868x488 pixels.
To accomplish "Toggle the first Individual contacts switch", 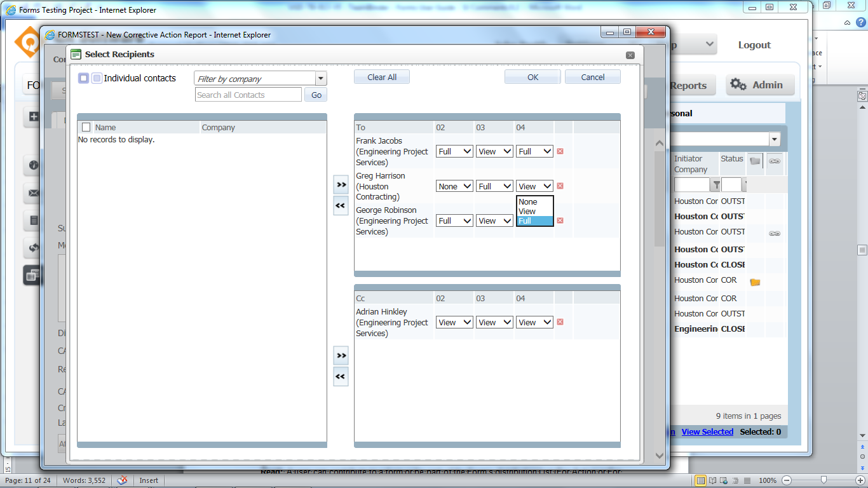I will click(84, 78).
